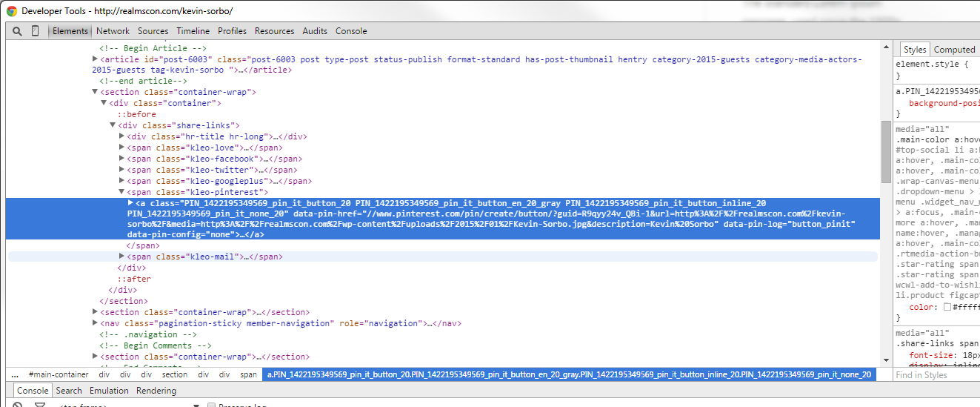
Task: Toggle device mode phone icon
Action: [35, 31]
